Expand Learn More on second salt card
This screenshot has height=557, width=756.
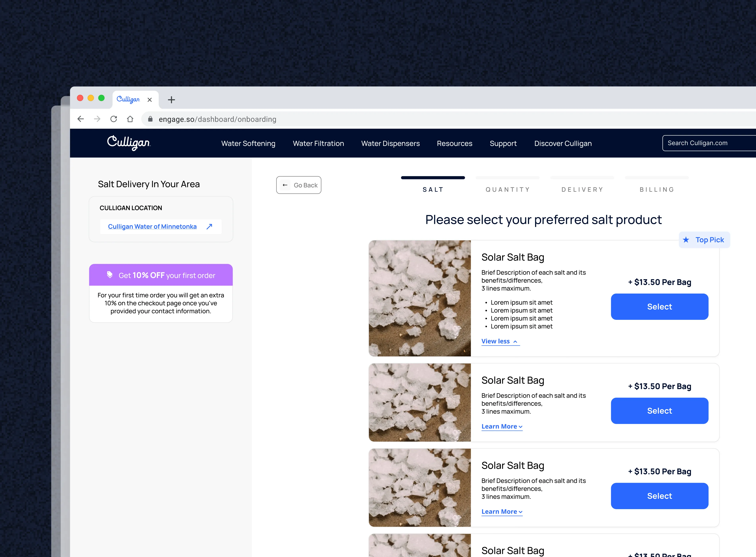click(502, 426)
